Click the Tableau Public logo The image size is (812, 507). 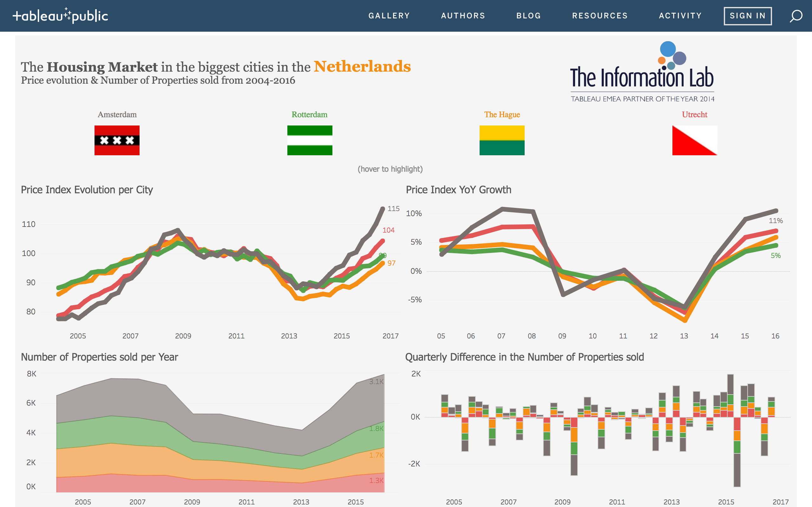(60, 16)
